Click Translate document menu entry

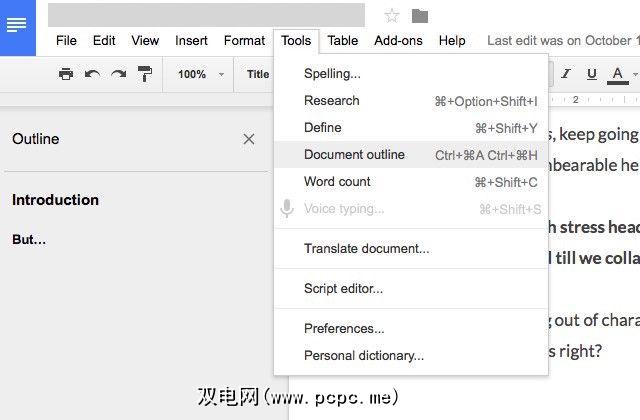pos(366,249)
